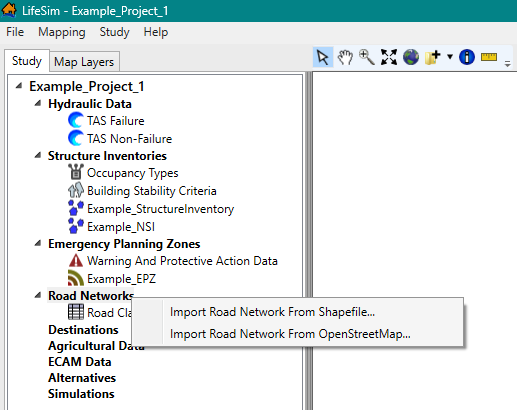The height and width of the screenshot is (410, 517).
Task: Select the Example_Project_1 tree label
Action: [x=87, y=86]
